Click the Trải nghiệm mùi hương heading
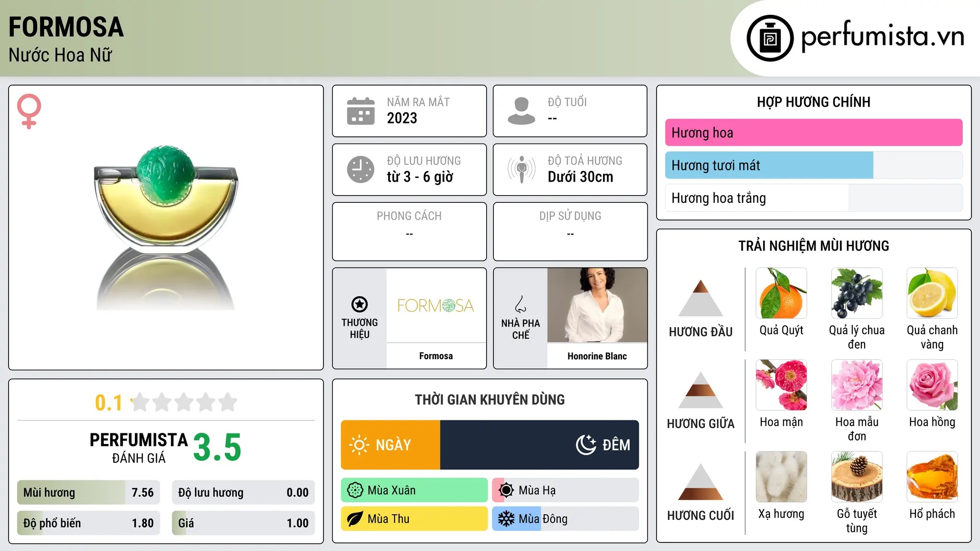Image resolution: width=980 pixels, height=551 pixels. [813, 246]
